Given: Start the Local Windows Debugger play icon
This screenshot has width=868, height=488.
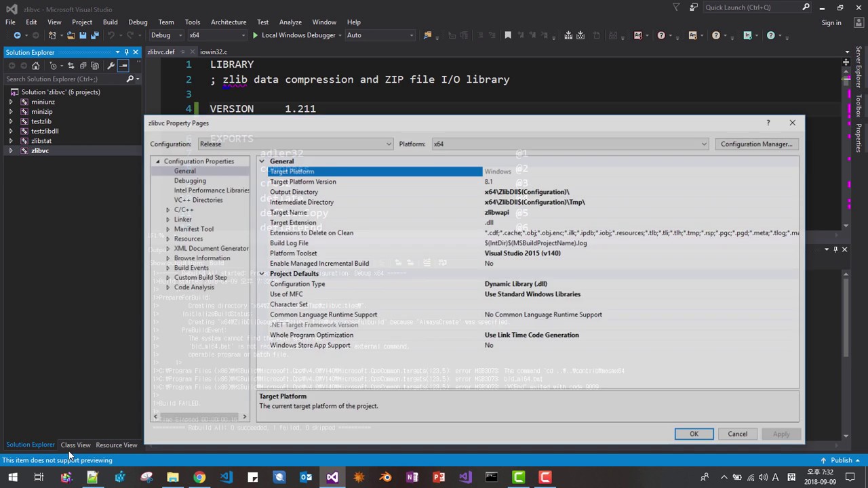Looking at the screenshot, I should pos(255,35).
